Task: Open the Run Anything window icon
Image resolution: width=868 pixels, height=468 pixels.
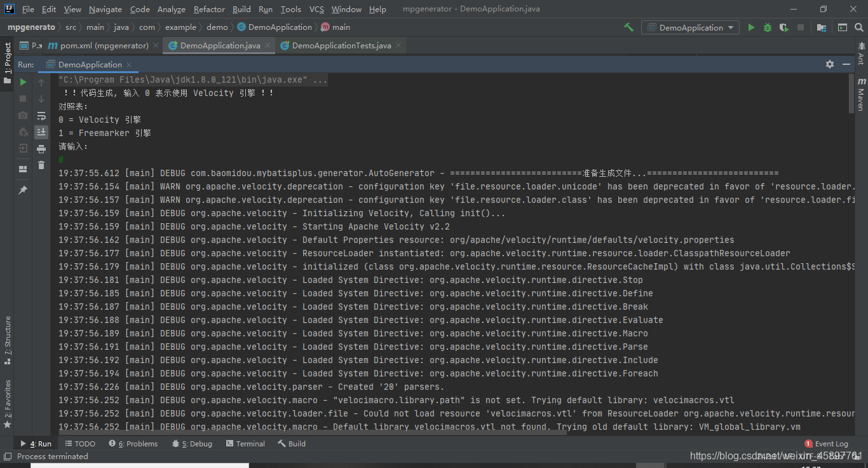Action: [x=843, y=27]
